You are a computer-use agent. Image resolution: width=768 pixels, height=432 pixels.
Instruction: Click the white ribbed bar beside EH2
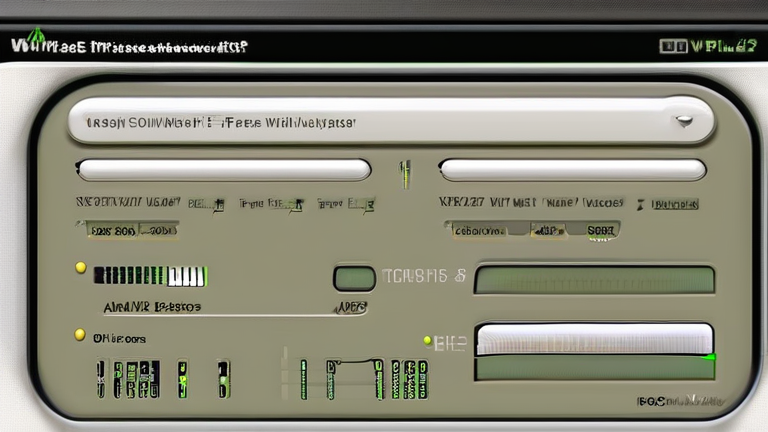pyautogui.click(x=594, y=338)
